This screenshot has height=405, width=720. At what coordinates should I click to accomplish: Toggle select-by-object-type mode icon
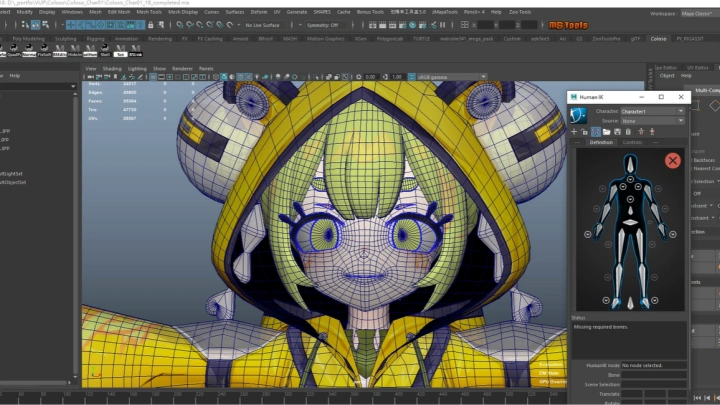tap(35, 25)
